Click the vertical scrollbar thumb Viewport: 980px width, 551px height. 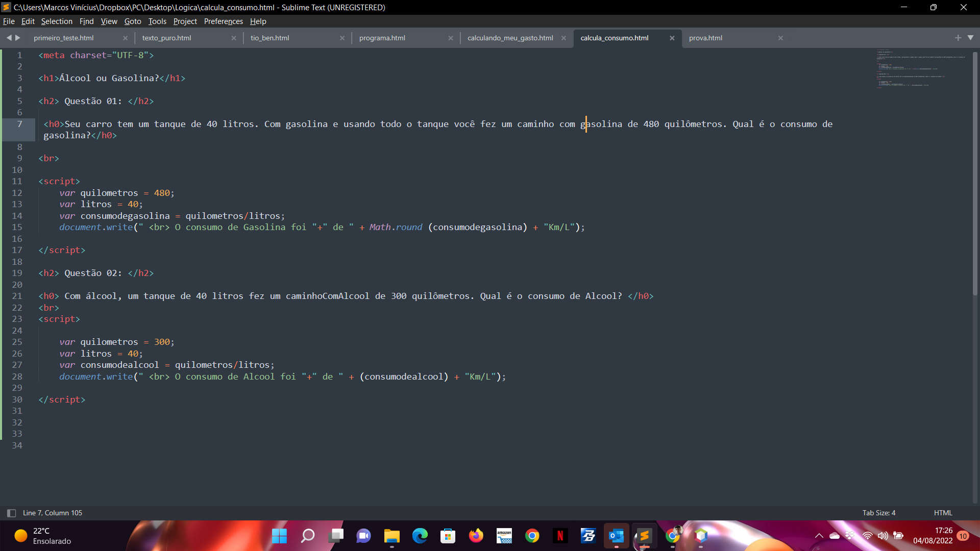coord(975,173)
